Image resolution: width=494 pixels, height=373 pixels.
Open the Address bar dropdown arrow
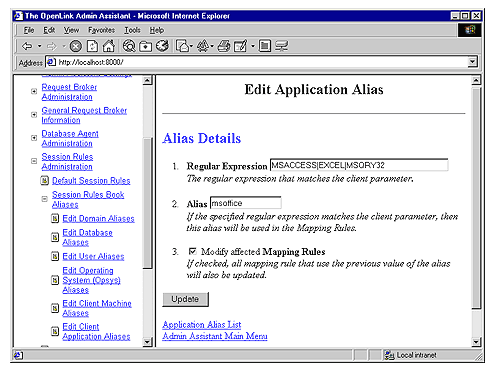[x=472, y=62]
